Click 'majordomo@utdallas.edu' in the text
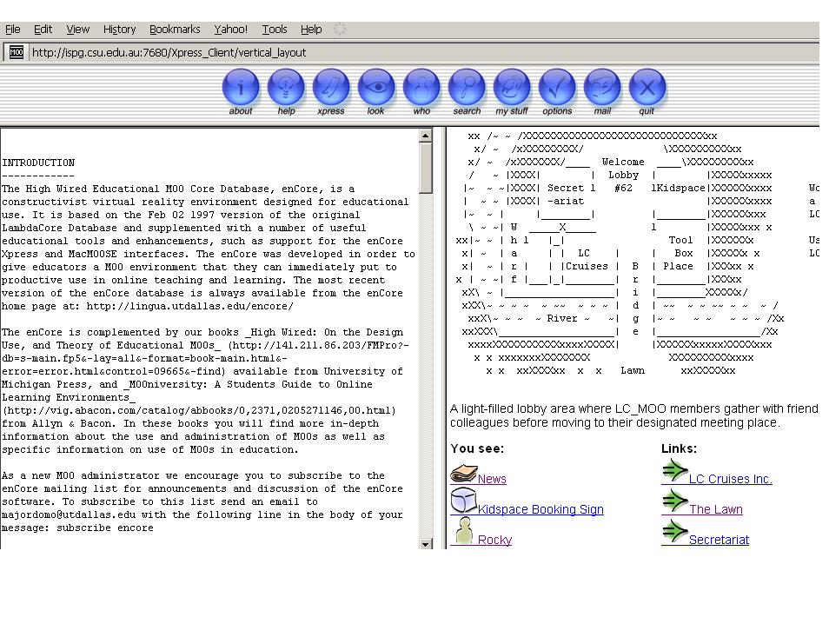This screenshot has height=644, width=829. coord(69,515)
